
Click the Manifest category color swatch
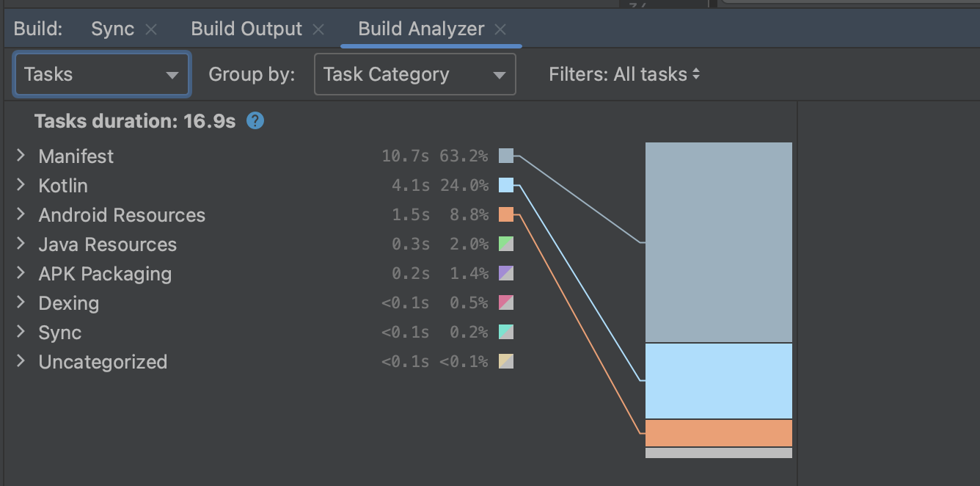click(505, 156)
